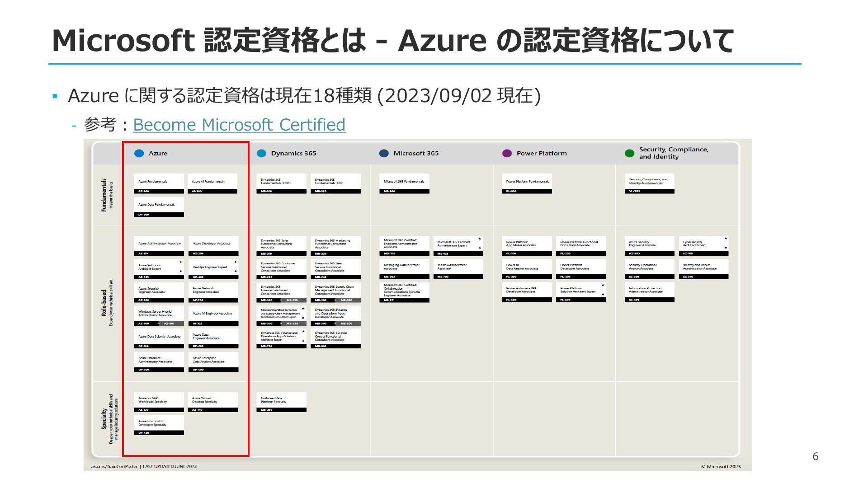This screenshot has height=488, width=868.
Task: Select the Power Platform Functional Consultant PL-200 card
Action: 581,246
